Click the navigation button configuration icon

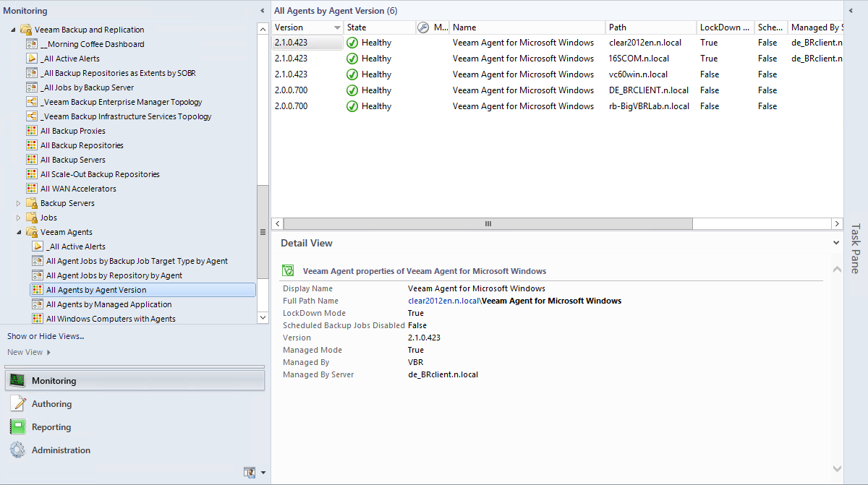tap(250, 472)
